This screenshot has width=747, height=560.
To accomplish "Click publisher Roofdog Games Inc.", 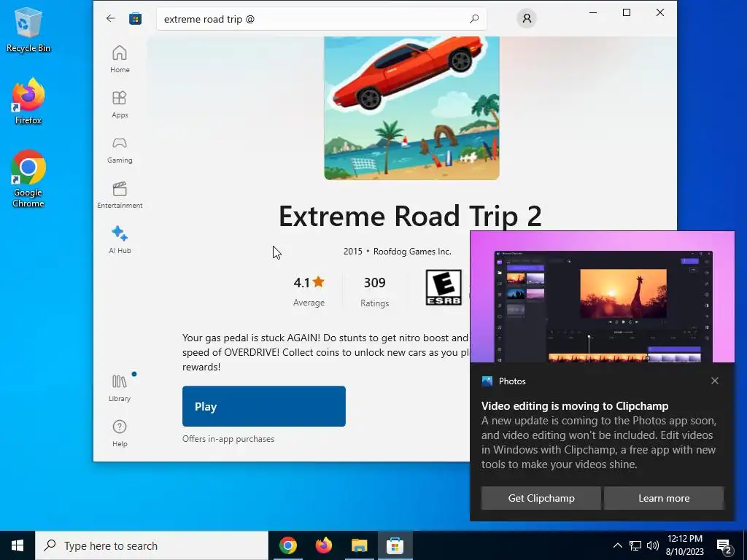I will [x=412, y=252].
